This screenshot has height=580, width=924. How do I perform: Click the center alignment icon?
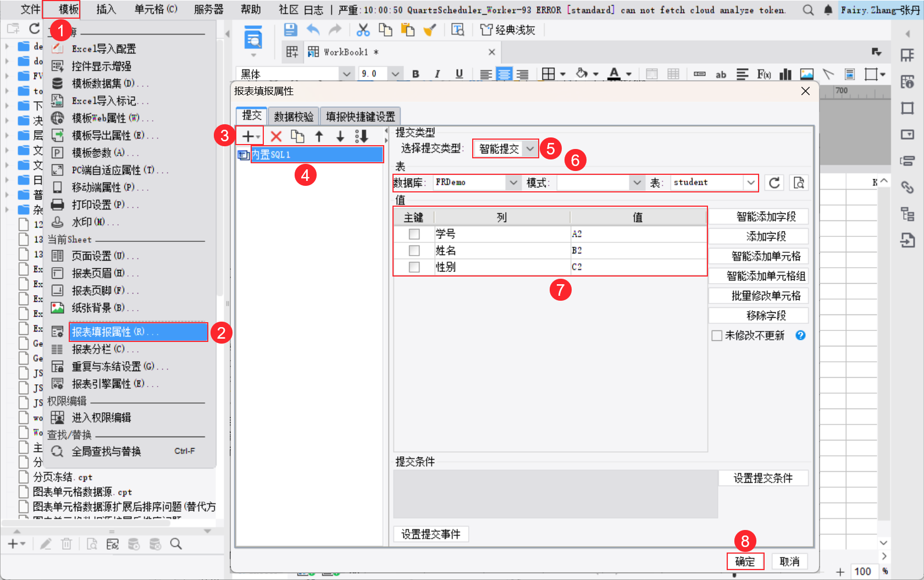(x=504, y=74)
